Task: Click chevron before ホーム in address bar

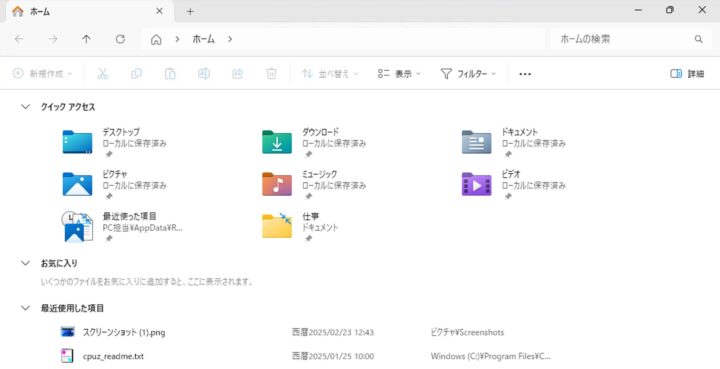Action: coord(177,39)
